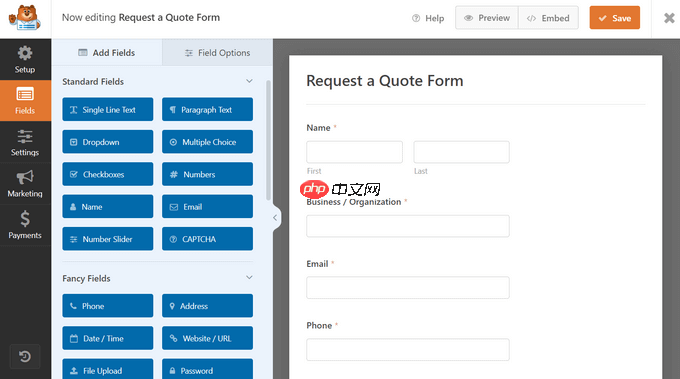Add an Email field from Standard Fields
Screen dimensions: 680x379
pyautogui.click(x=207, y=206)
